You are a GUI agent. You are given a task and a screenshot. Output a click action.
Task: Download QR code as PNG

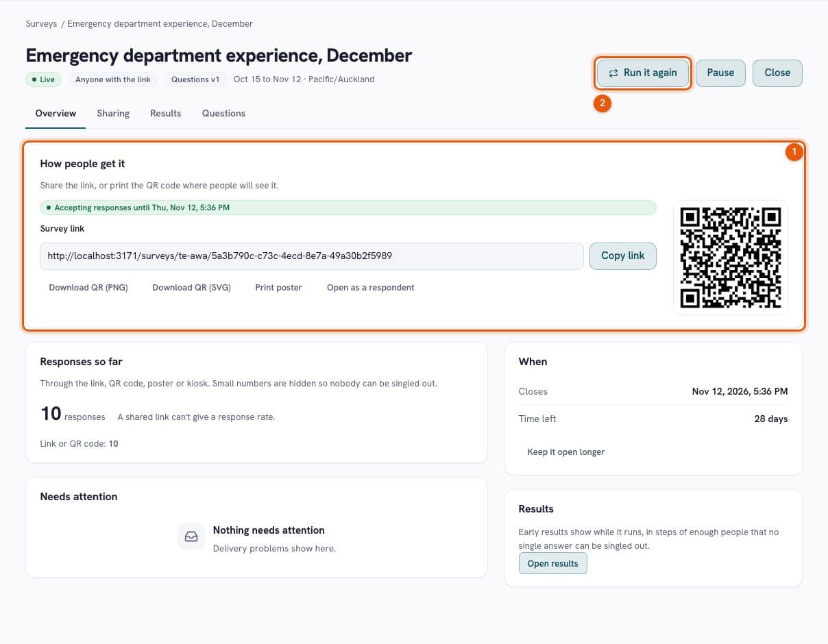(88, 288)
